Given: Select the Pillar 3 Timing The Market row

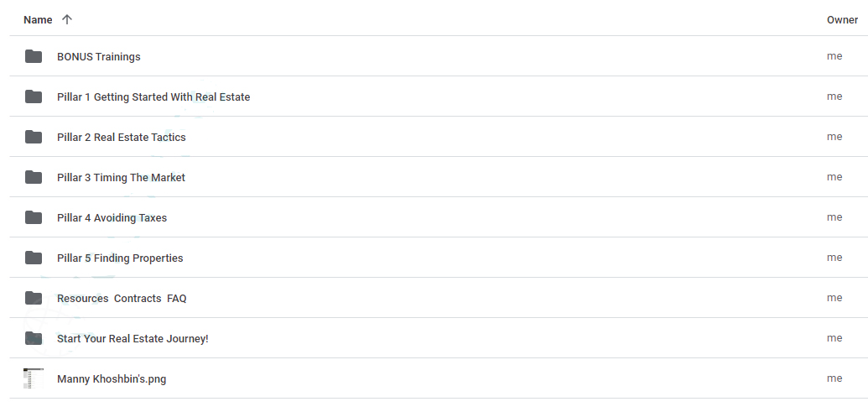Looking at the screenshot, I should [x=439, y=177].
